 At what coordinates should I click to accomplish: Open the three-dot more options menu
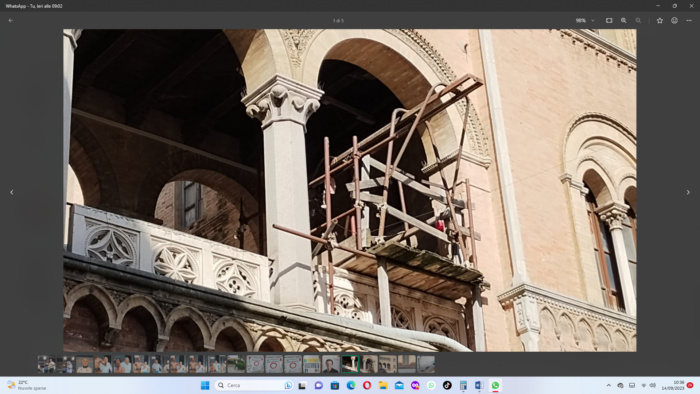tap(689, 21)
